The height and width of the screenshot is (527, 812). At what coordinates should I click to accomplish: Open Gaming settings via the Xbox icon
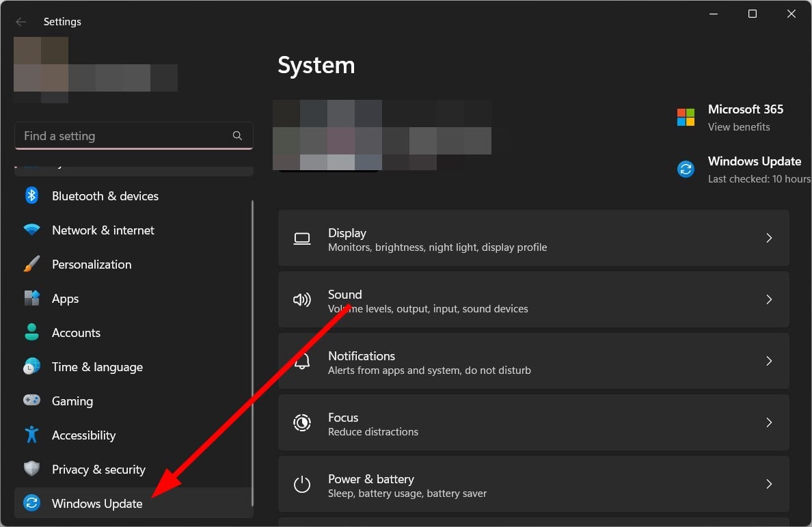point(31,401)
